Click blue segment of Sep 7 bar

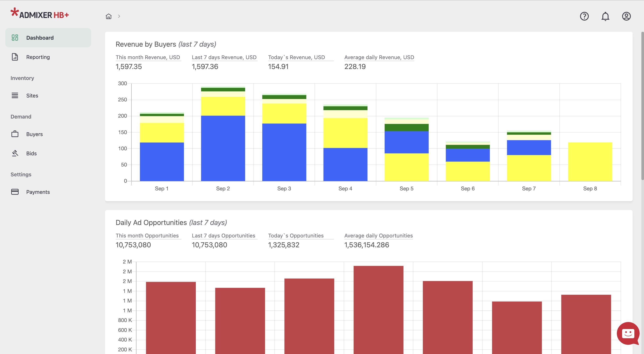coord(529,148)
